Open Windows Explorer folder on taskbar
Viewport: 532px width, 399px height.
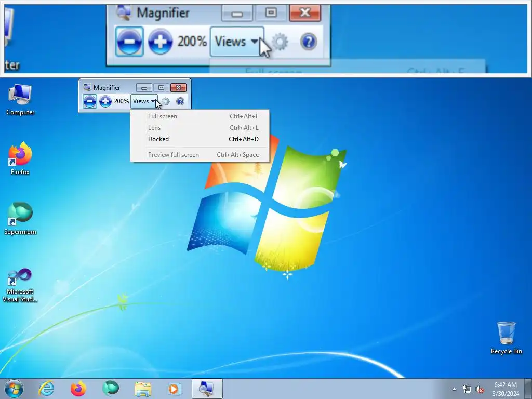(x=143, y=389)
